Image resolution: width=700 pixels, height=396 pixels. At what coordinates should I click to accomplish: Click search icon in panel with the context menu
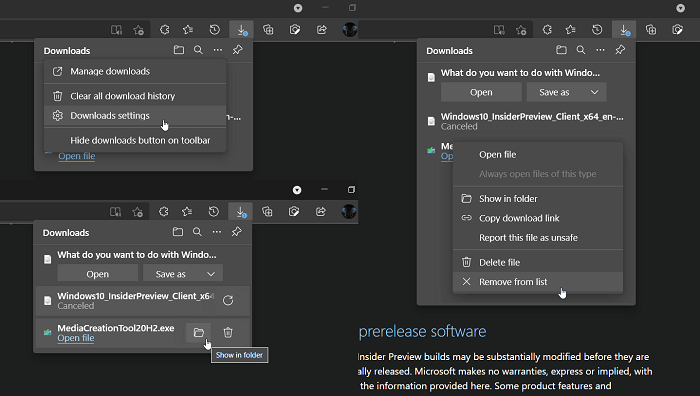click(581, 50)
